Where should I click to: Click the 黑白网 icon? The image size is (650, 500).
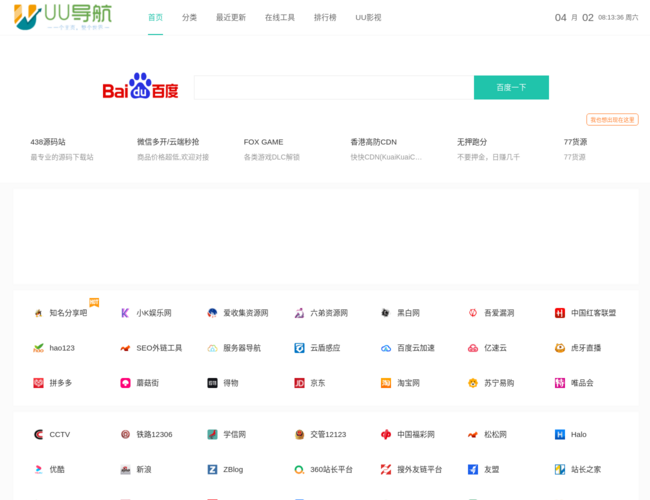(386, 313)
